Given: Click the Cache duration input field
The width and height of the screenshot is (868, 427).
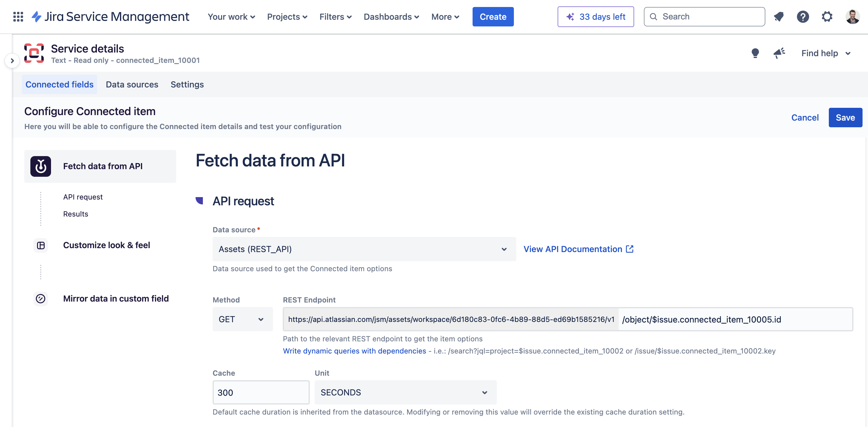Looking at the screenshot, I should (x=261, y=392).
